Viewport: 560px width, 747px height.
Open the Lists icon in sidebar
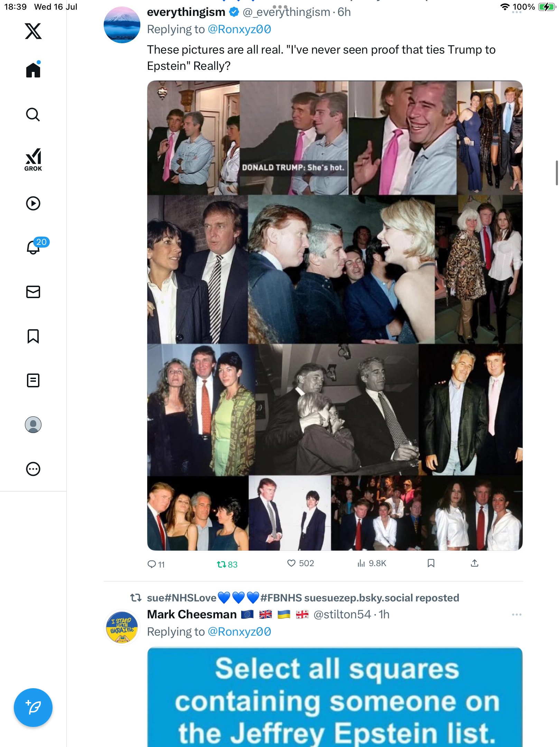33,380
